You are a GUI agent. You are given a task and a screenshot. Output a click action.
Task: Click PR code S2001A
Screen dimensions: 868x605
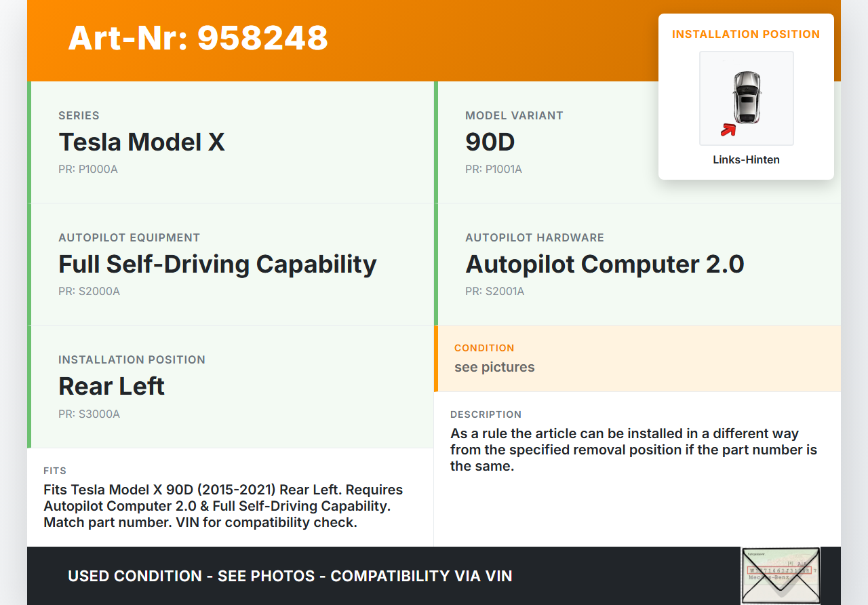click(x=494, y=292)
